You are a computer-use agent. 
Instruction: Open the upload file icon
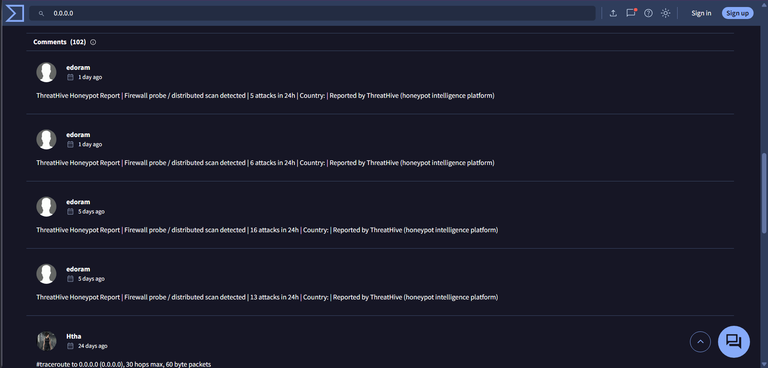click(613, 13)
